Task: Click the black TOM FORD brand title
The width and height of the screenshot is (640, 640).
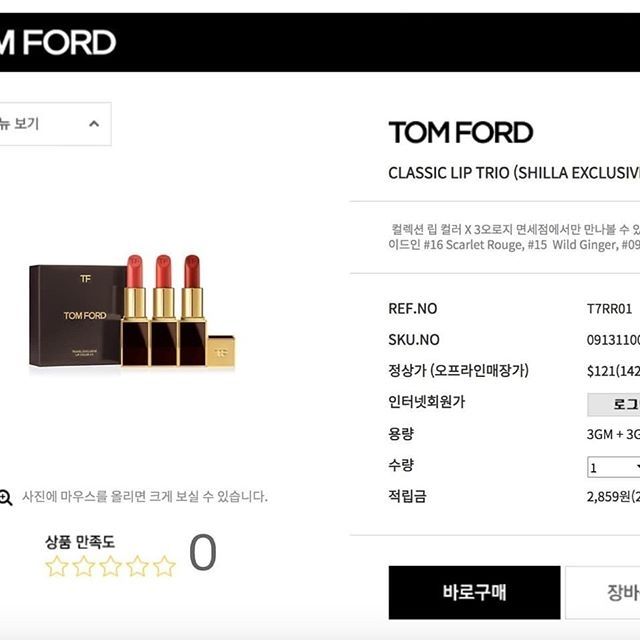Action: pos(461,132)
